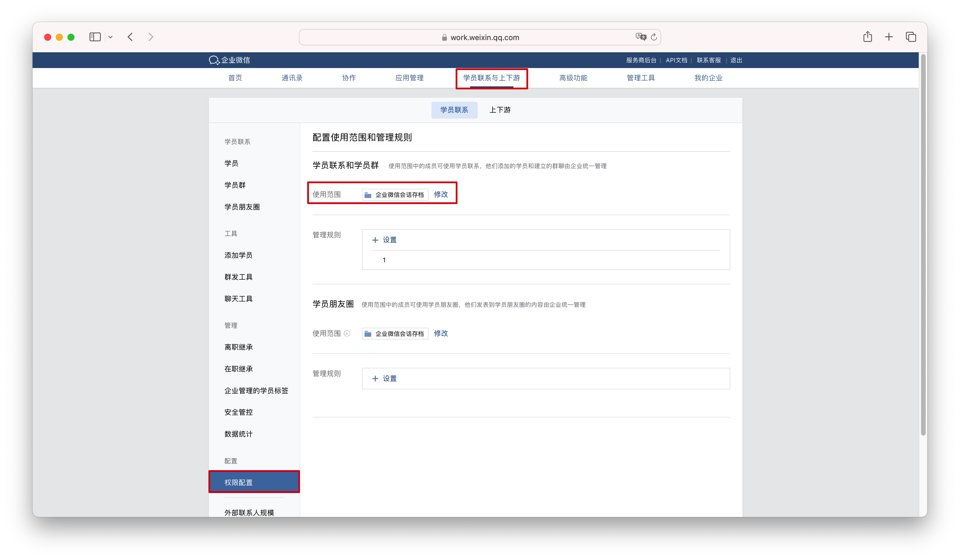The height and width of the screenshot is (560, 960).
Task: Click 退出 to log out
Action: pos(736,60)
